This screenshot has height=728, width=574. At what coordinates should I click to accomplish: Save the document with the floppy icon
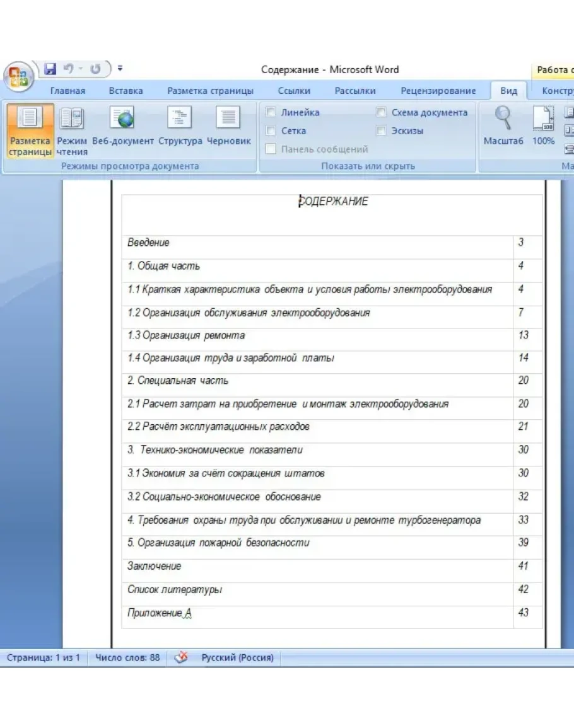pos(50,69)
